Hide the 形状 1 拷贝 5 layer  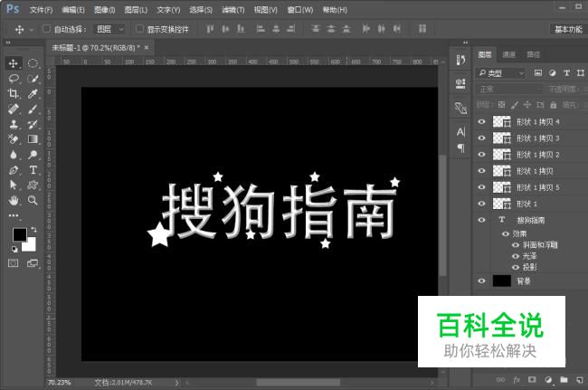click(481, 187)
